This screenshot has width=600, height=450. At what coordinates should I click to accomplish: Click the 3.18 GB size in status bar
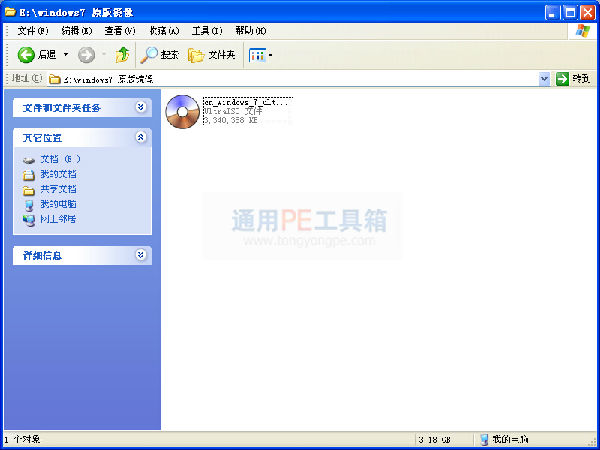pyautogui.click(x=434, y=440)
